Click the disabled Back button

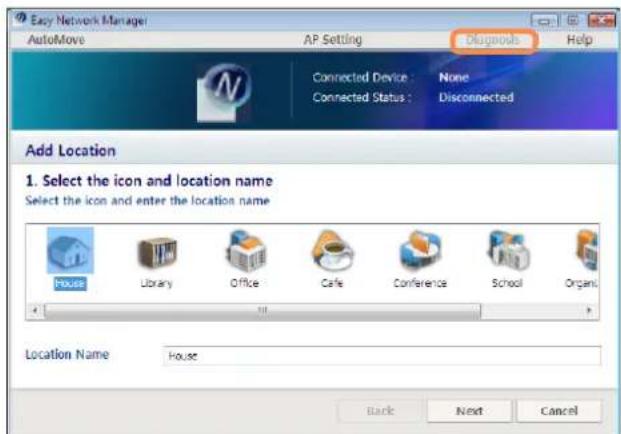380,411
